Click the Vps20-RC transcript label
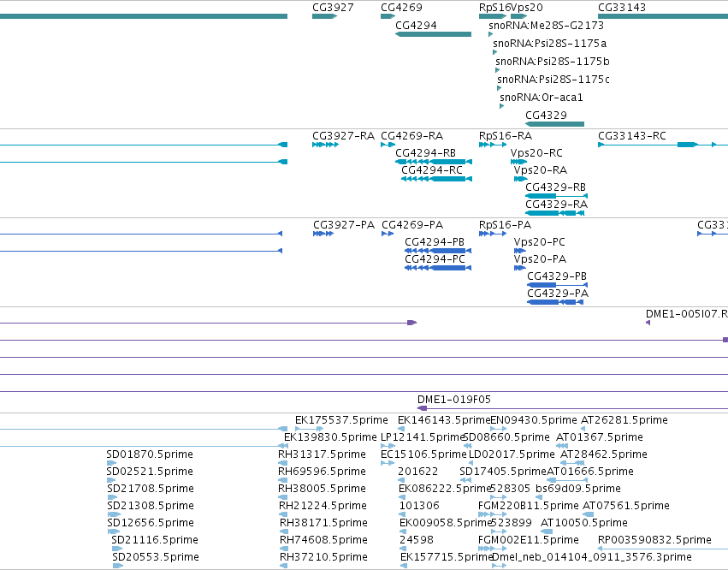This screenshot has width=728, height=570. 536,153
